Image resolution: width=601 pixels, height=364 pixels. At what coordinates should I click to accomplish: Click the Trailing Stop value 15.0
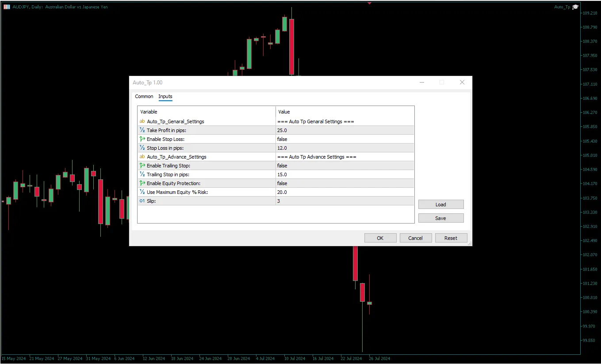[x=282, y=174]
